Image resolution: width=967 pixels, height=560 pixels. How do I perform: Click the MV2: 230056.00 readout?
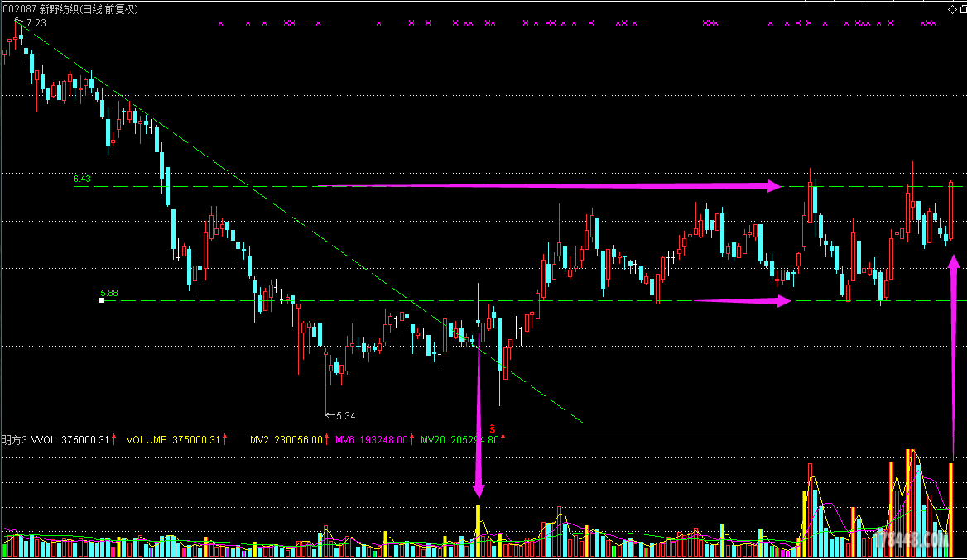(286, 440)
